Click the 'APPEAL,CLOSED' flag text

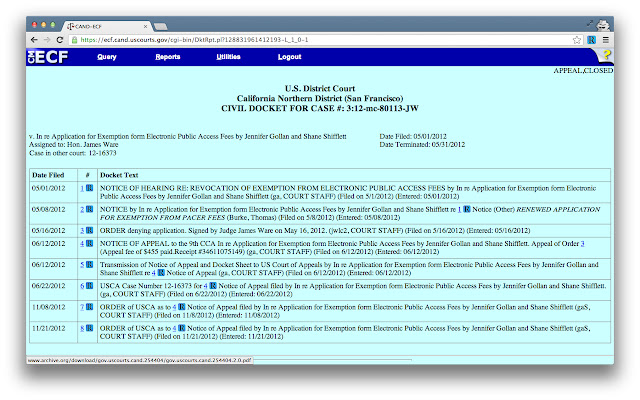click(x=583, y=71)
